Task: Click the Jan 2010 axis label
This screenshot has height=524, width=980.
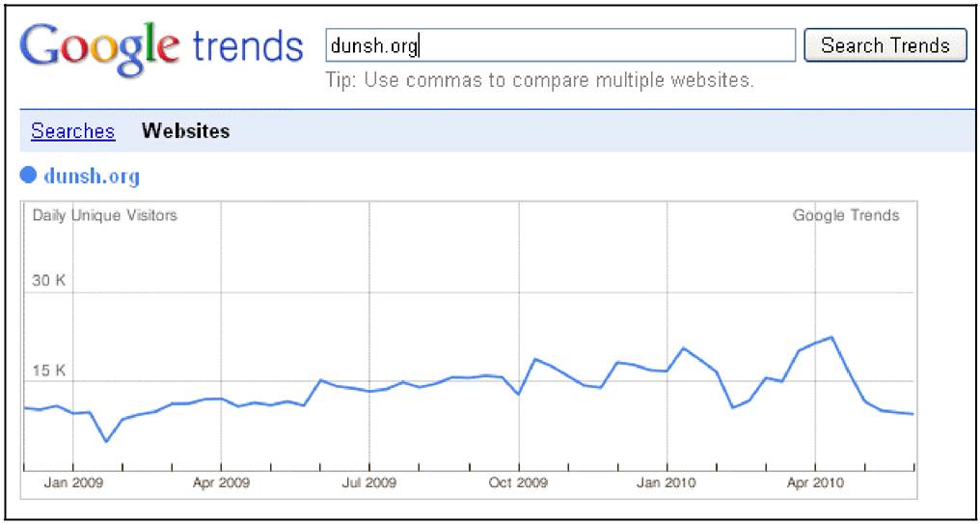Action: pyautogui.click(x=667, y=483)
